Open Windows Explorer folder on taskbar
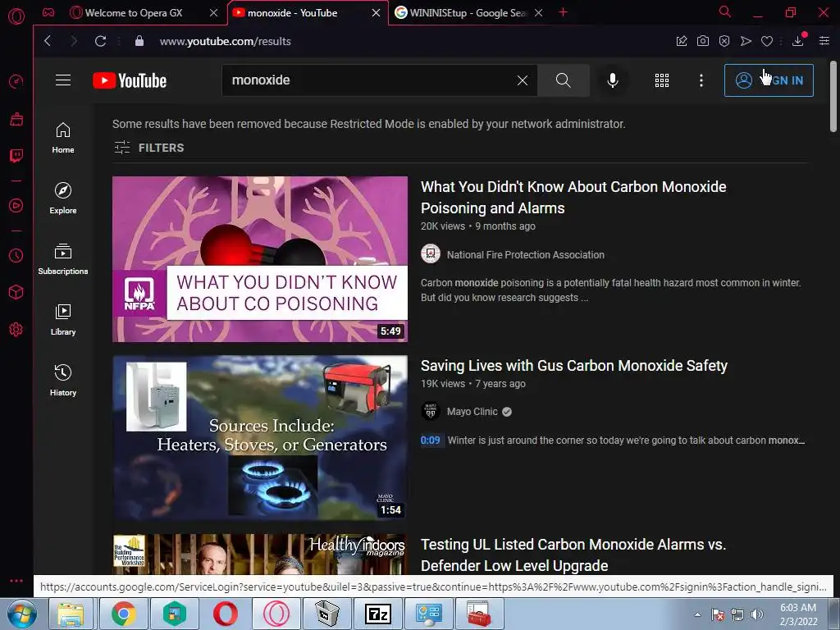The width and height of the screenshot is (840, 630). [71, 614]
